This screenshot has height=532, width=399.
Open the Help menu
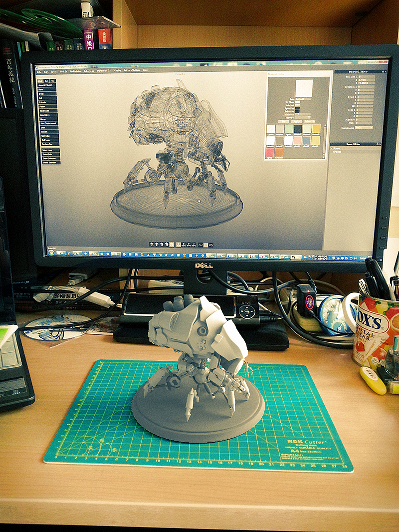(146, 70)
